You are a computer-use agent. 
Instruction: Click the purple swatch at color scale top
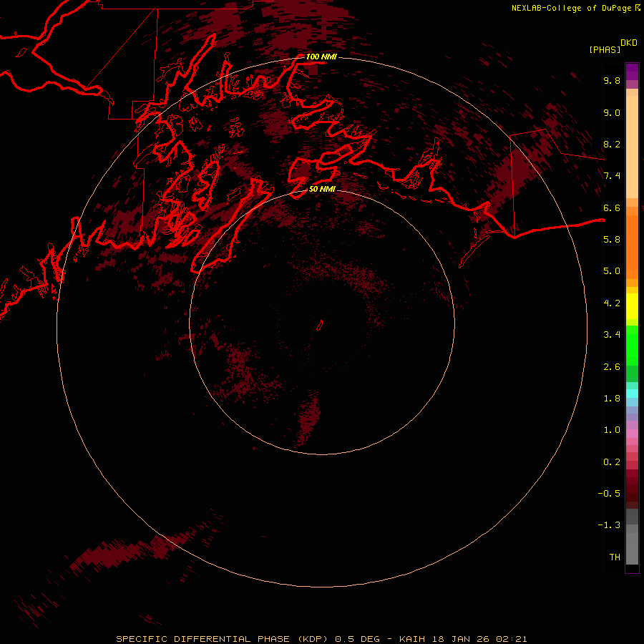coord(632,72)
